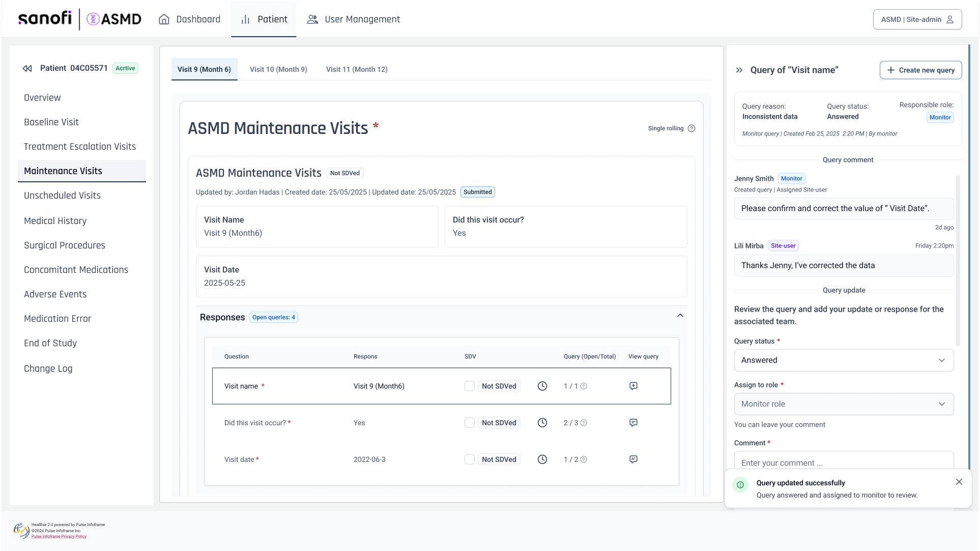
Task: Select Patient tab in top navigation
Action: point(264,19)
